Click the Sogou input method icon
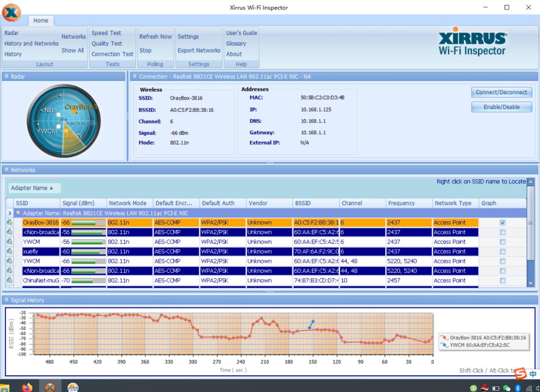540x392 pixels. coord(521,373)
